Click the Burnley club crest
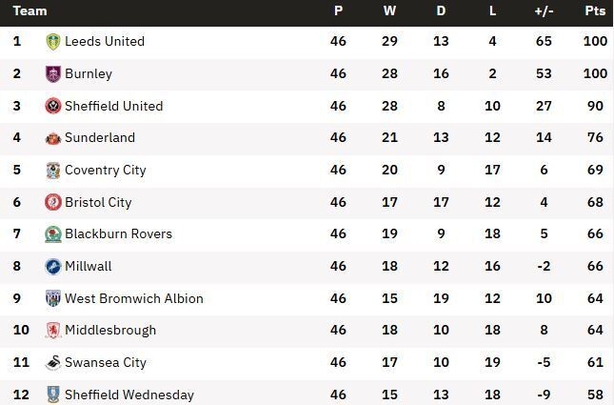This screenshot has width=614, height=405. [53, 74]
